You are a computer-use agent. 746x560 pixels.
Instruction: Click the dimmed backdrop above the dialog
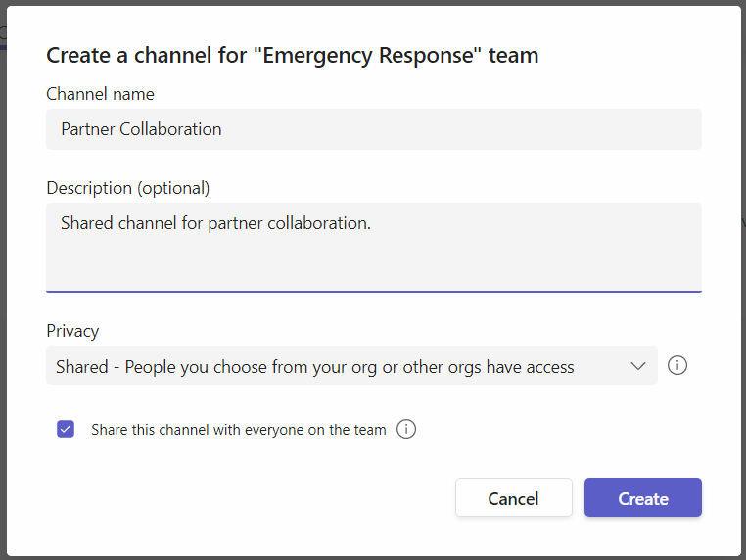pyautogui.click(x=373, y=2)
